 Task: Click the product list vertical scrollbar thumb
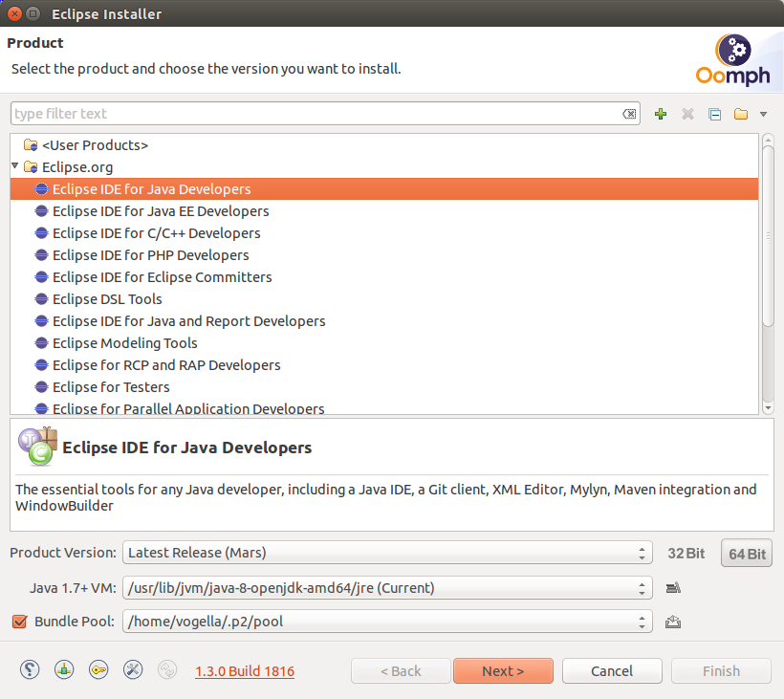[x=768, y=236]
